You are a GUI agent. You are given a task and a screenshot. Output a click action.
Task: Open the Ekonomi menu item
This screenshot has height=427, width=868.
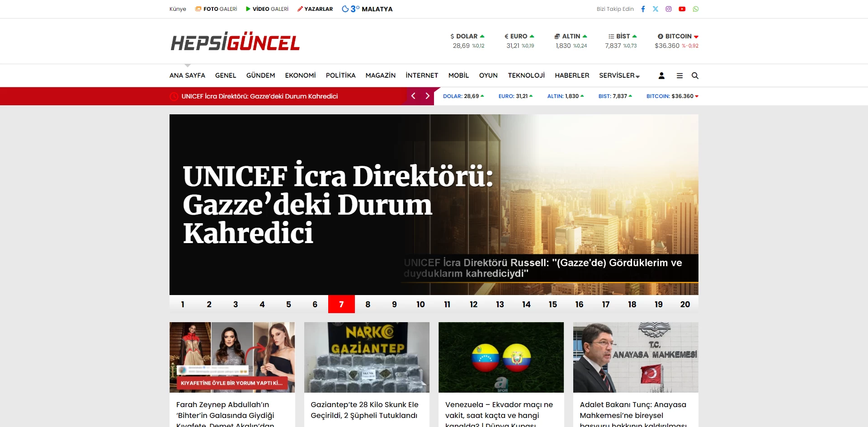[300, 75]
